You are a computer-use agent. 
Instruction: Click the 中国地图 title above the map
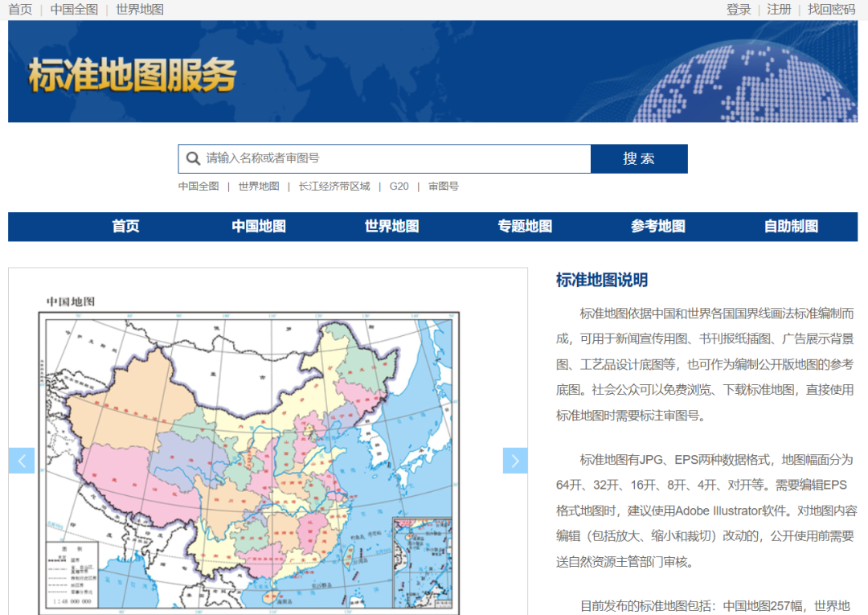pos(70,301)
